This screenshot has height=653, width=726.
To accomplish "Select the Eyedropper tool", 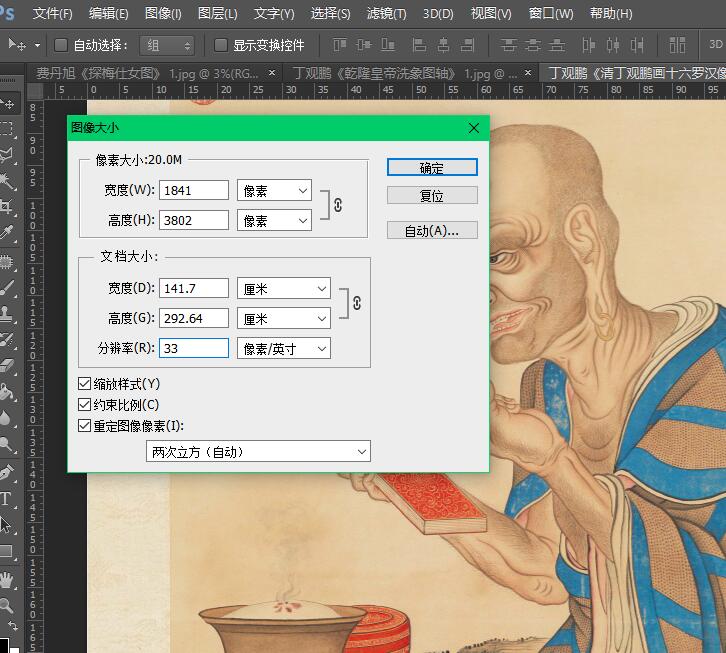I will coord(6,232).
